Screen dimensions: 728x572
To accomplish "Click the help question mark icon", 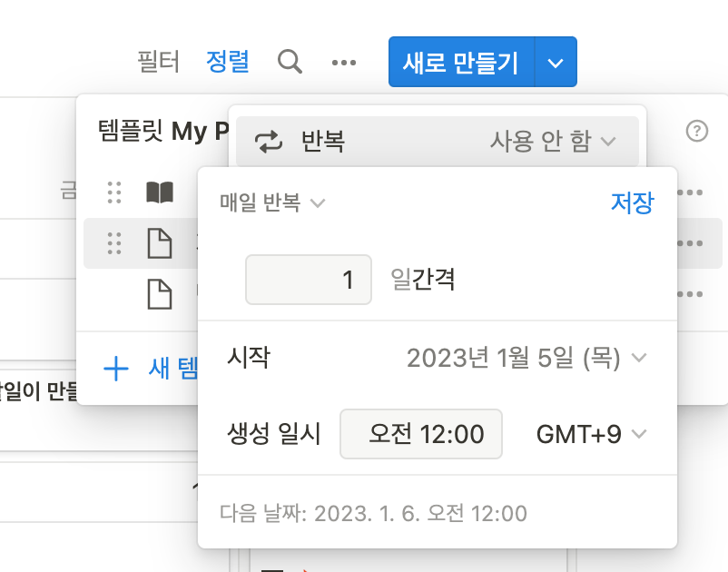I will point(696,132).
